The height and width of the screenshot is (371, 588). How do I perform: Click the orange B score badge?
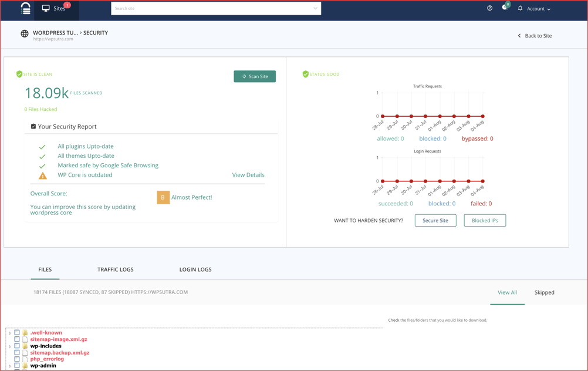(163, 197)
